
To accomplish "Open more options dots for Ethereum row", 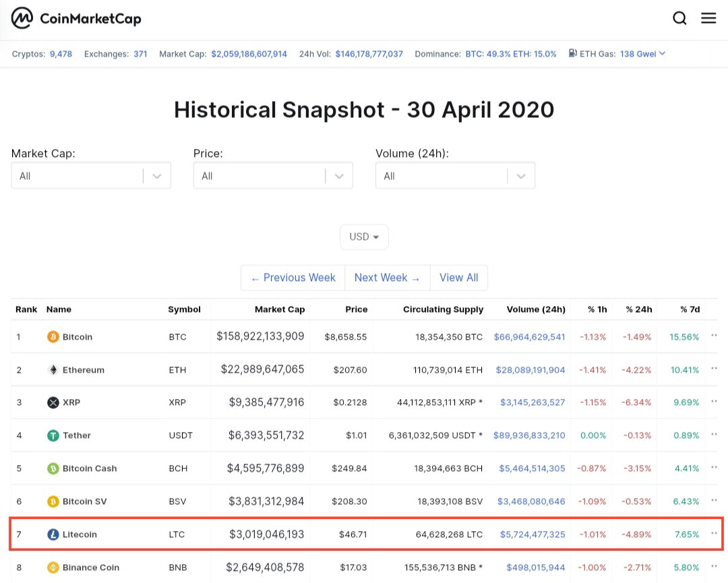I will [x=714, y=368].
